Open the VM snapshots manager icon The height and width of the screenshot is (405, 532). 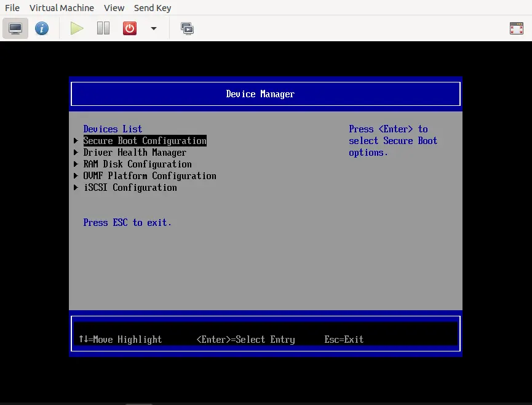coord(187,28)
